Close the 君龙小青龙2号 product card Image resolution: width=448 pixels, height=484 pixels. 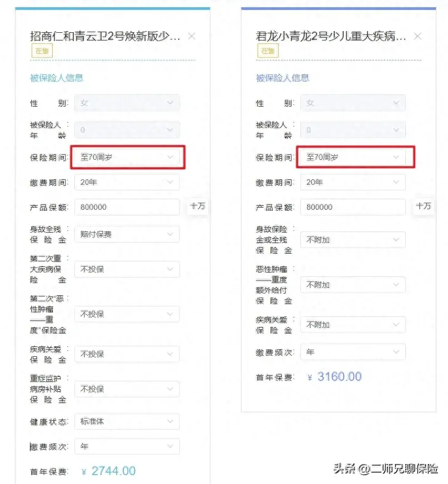417,36
